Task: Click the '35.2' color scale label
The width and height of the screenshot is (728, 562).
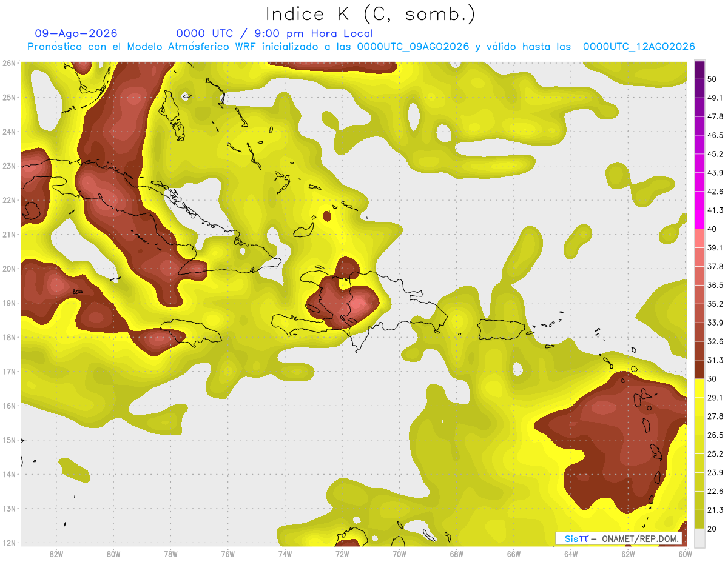Action: click(715, 304)
